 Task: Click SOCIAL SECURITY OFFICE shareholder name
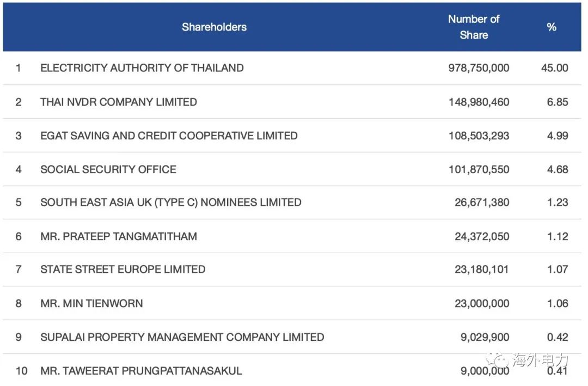click(x=108, y=169)
